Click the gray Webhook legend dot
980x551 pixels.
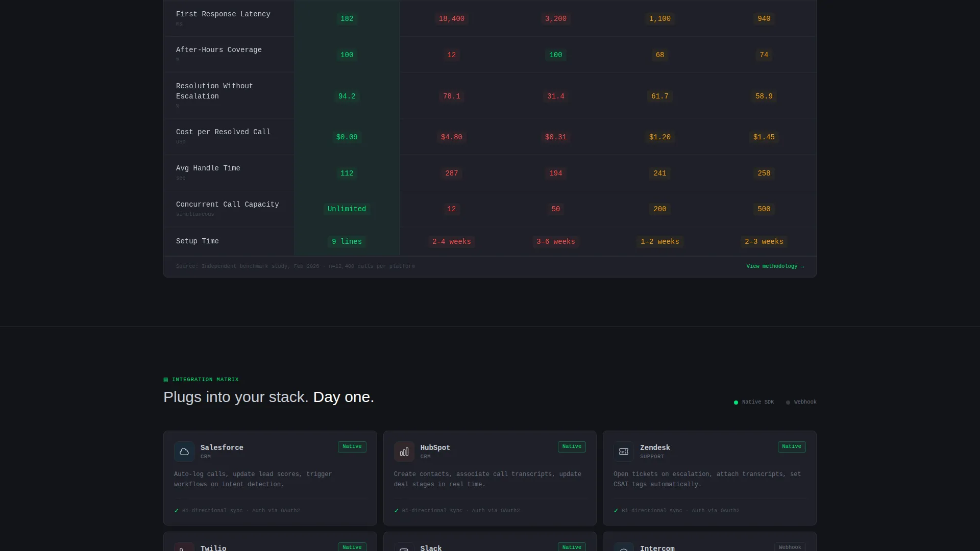point(788,403)
